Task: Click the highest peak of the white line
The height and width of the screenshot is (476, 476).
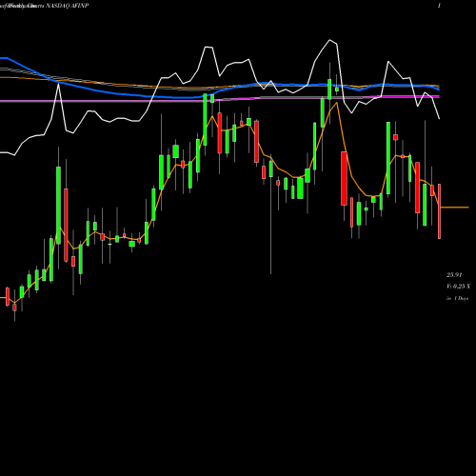Action: click(x=330, y=40)
